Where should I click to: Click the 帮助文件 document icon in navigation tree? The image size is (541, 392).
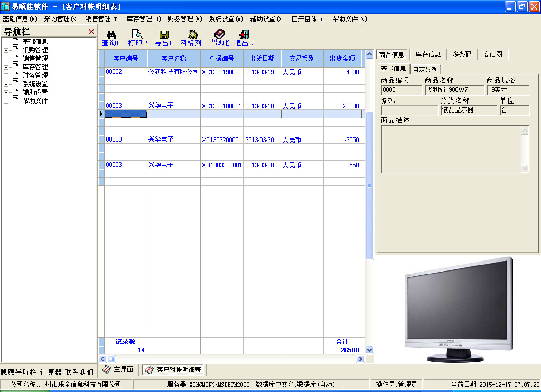point(15,101)
